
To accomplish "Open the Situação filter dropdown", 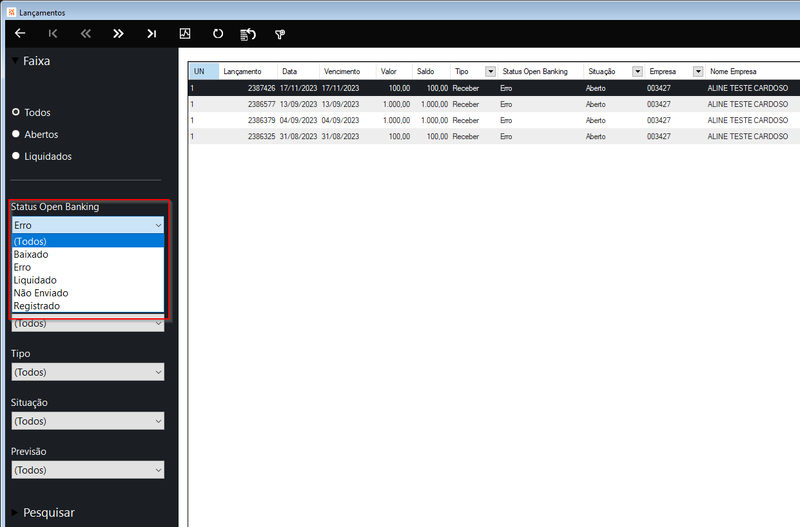I will click(88, 421).
